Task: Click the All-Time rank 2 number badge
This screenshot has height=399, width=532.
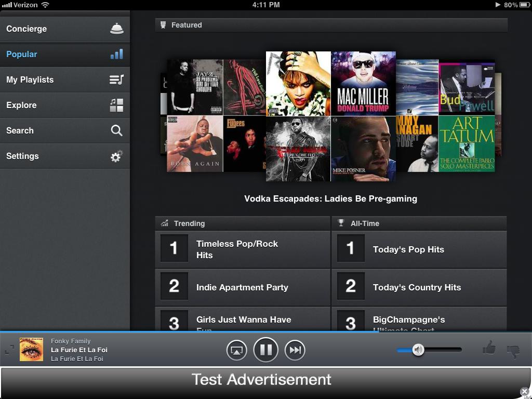Action: coord(351,286)
